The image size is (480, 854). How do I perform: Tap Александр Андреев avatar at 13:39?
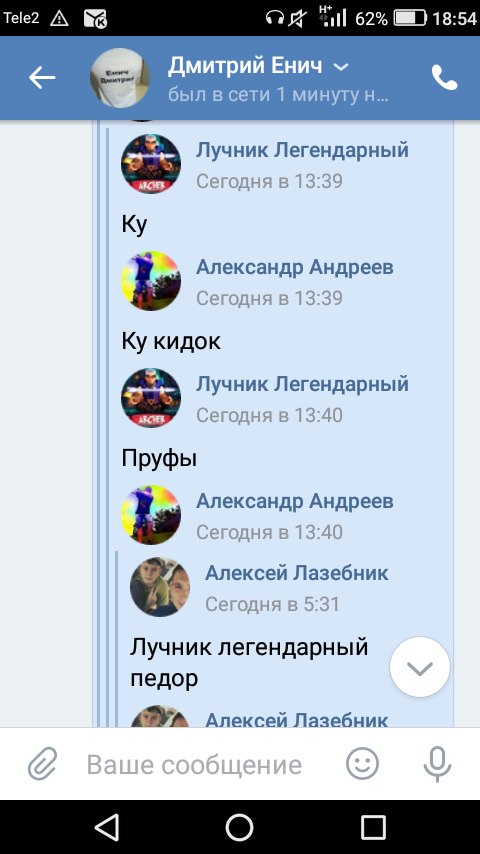tap(151, 281)
